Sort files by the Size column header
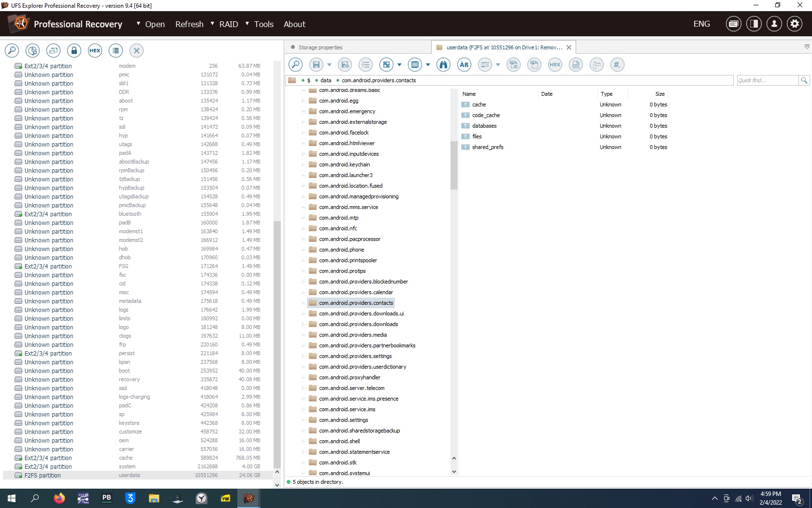The width and height of the screenshot is (812, 508). pos(649,94)
